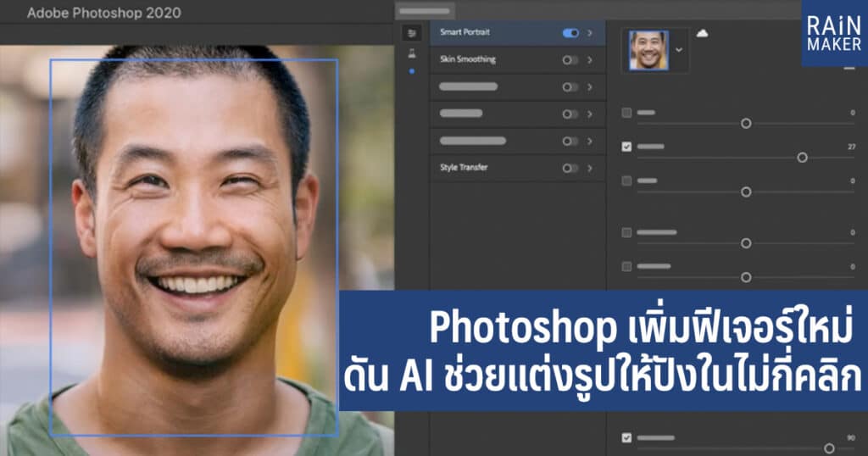Click the Rainmaker logo badge

point(834,33)
